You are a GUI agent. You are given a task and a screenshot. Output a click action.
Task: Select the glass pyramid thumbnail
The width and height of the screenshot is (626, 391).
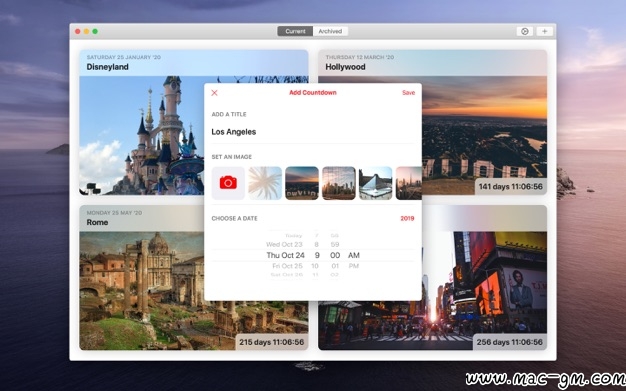375,183
